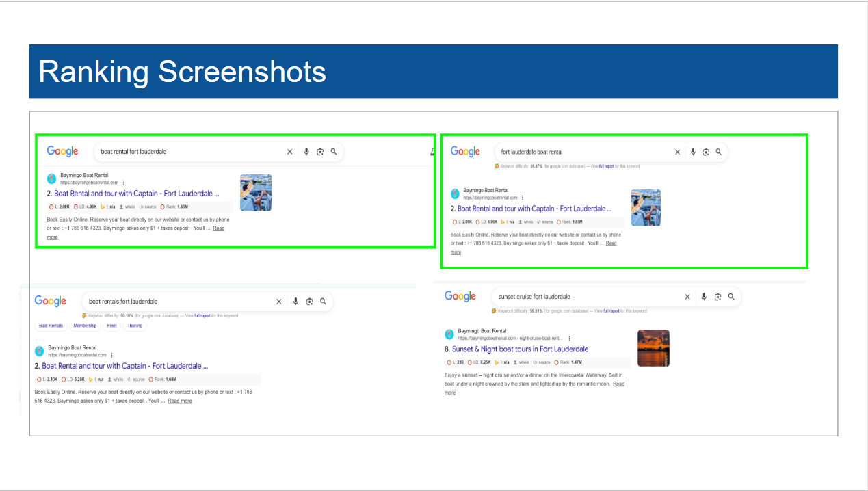
Task: Select the Fleet filter chip
Action: (111, 326)
